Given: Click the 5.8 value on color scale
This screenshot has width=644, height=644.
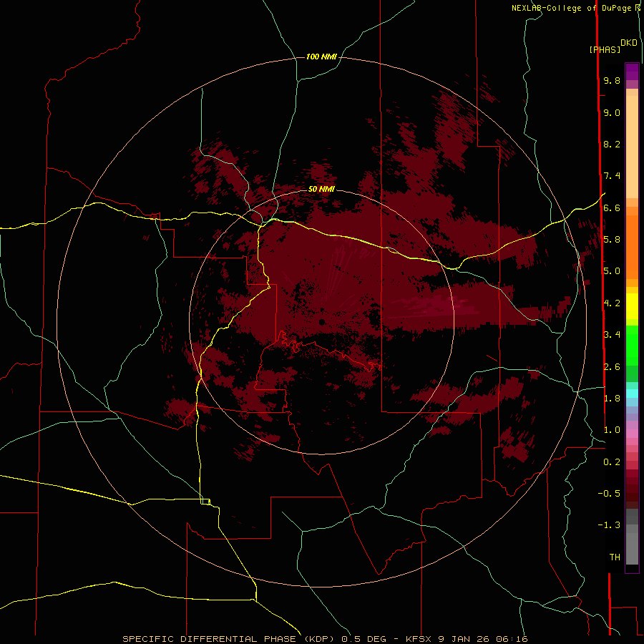Looking at the screenshot, I should coord(612,240).
